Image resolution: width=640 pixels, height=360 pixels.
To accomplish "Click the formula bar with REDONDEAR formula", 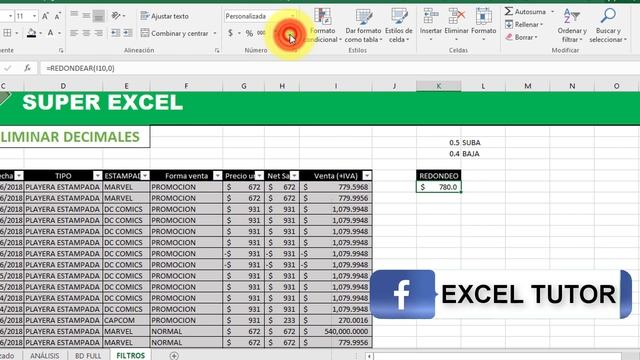I will click(x=339, y=68).
